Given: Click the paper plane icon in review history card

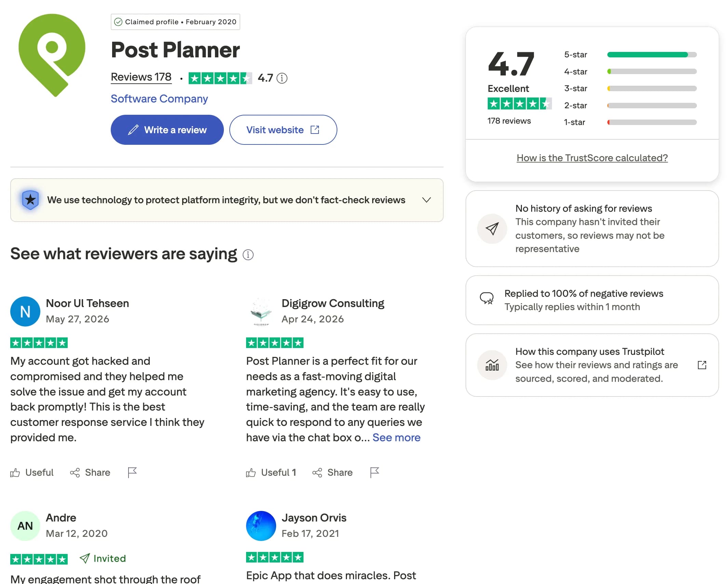Looking at the screenshot, I should point(492,229).
